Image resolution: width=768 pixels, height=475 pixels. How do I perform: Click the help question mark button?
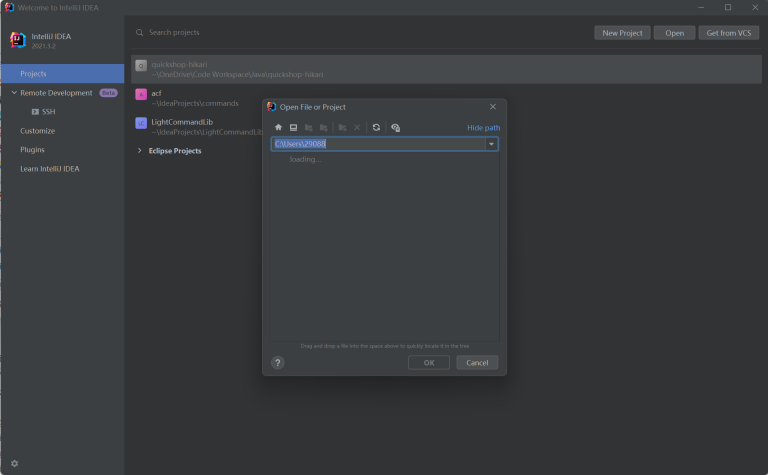pyautogui.click(x=278, y=363)
